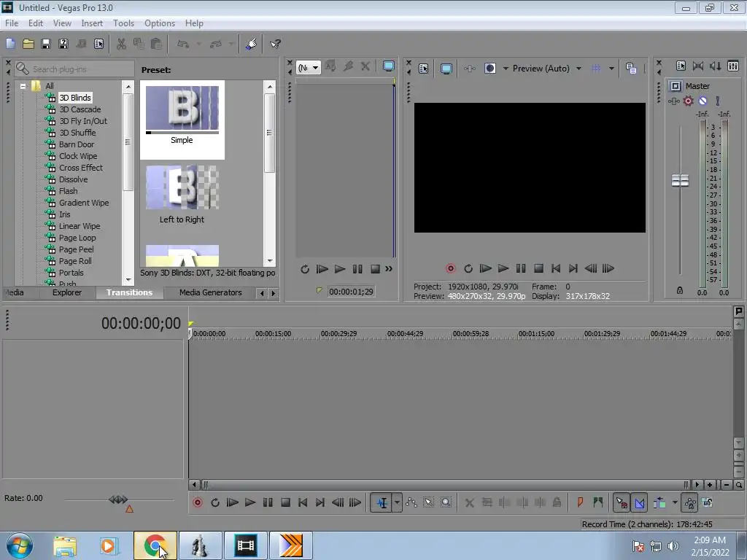Open Undo history dropdown arrow
Viewport: 747px width, 560px height.
198,44
